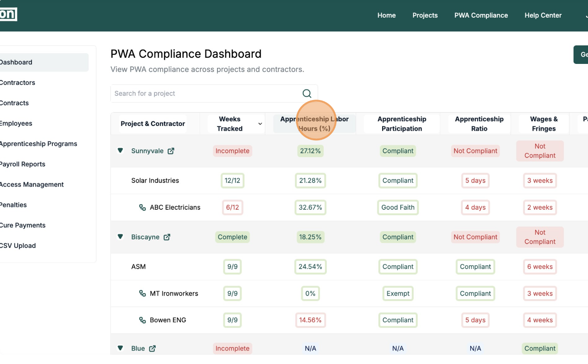588x364 pixels.
Task: Go to PWA Compliance in top navigation
Action: 481,15
